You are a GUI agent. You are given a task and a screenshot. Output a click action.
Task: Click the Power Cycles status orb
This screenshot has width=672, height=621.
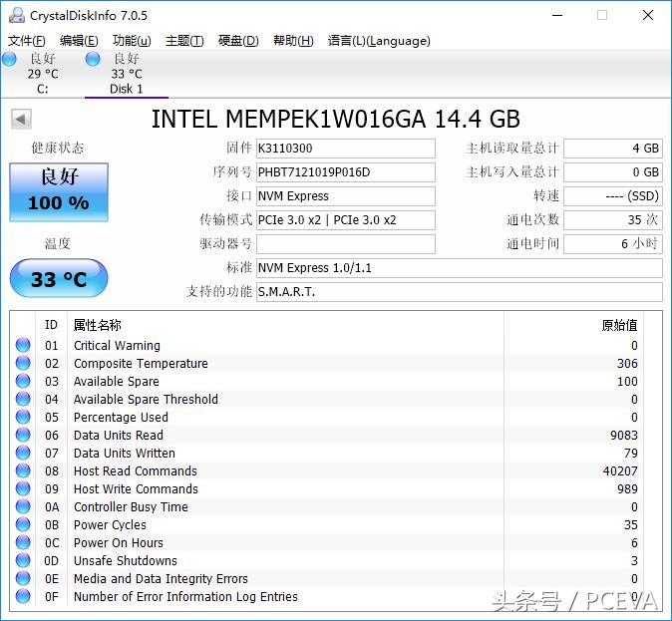tap(23, 525)
